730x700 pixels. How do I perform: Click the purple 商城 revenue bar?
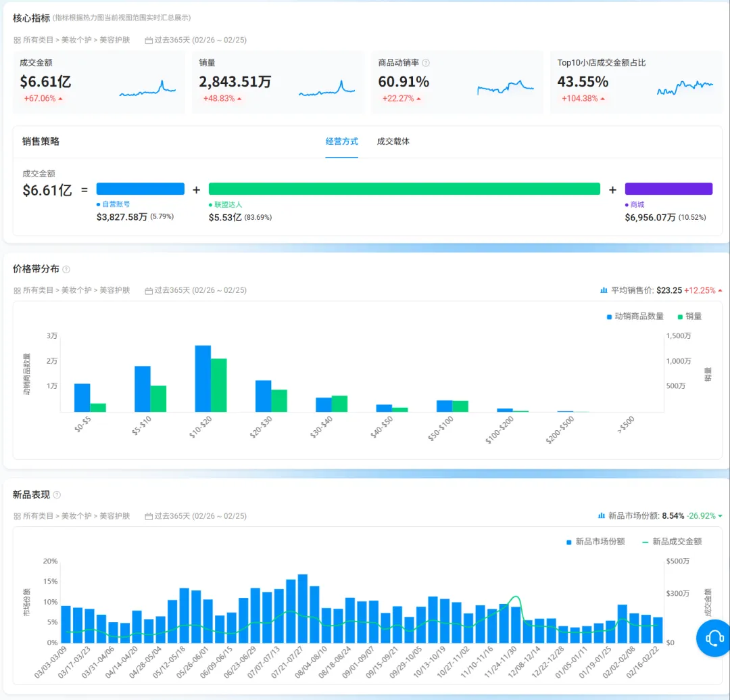click(x=668, y=189)
